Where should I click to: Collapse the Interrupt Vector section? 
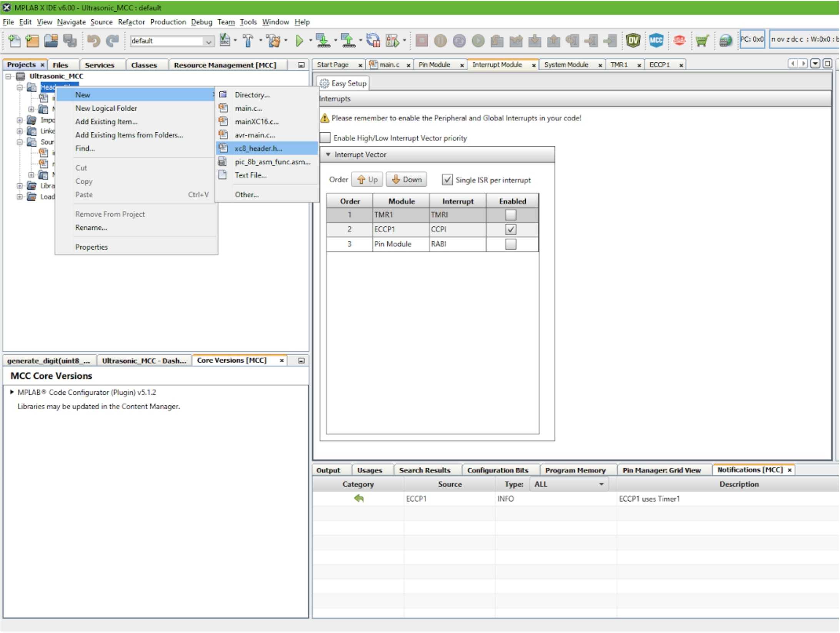328,155
